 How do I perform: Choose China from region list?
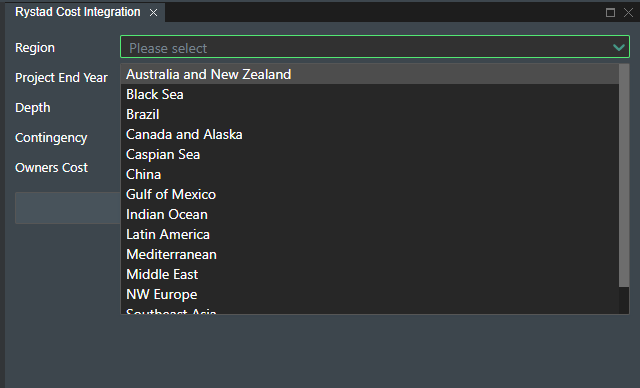pyautogui.click(x=370, y=174)
